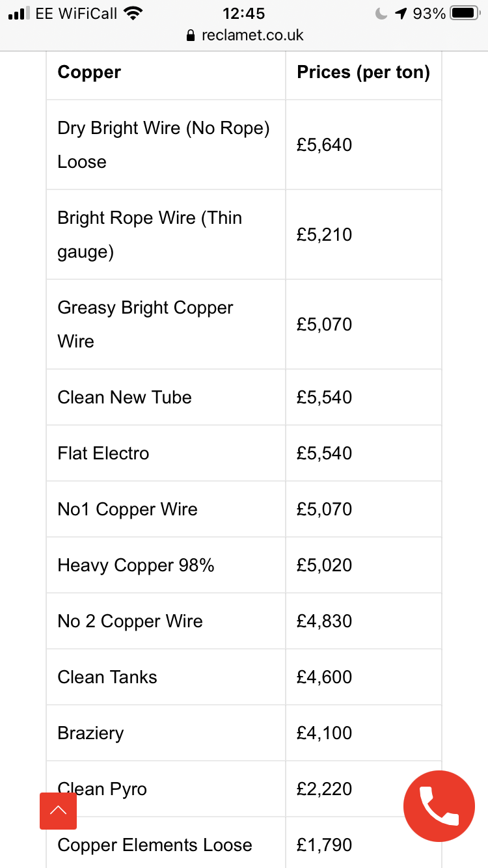Select the Prices (per ton) header
This screenshot has width=488, height=868.
[x=363, y=72]
